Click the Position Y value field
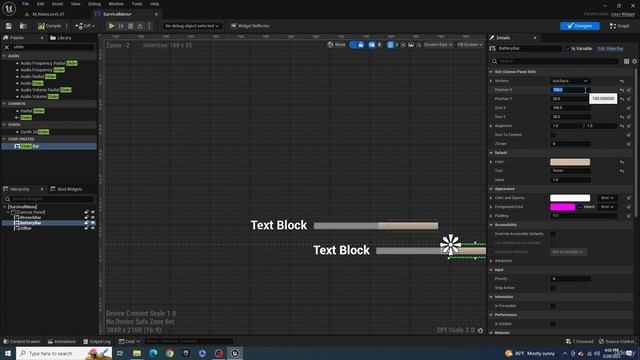640x360 pixels. [x=569, y=99]
